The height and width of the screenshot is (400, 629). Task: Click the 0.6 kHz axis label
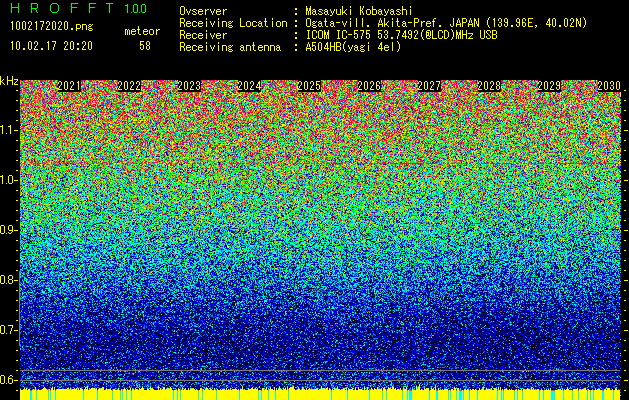(x=9, y=380)
